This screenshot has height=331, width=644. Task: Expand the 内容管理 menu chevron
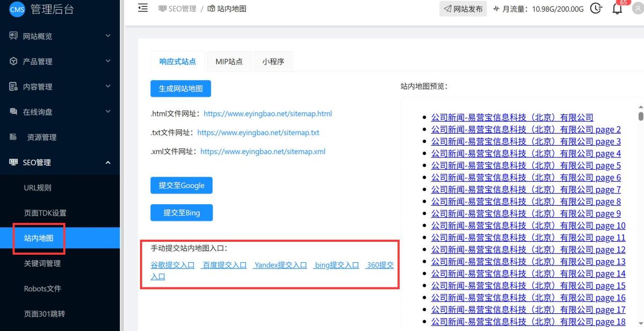(x=108, y=87)
